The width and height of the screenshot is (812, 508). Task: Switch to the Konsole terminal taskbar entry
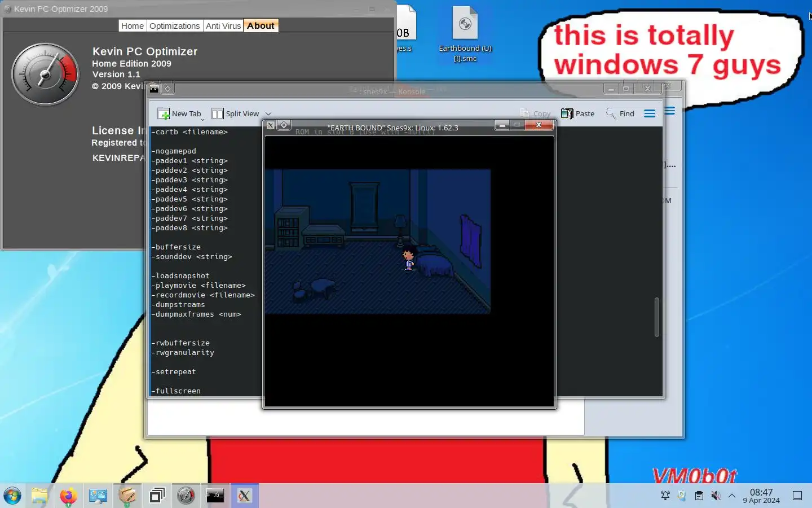point(215,496)
